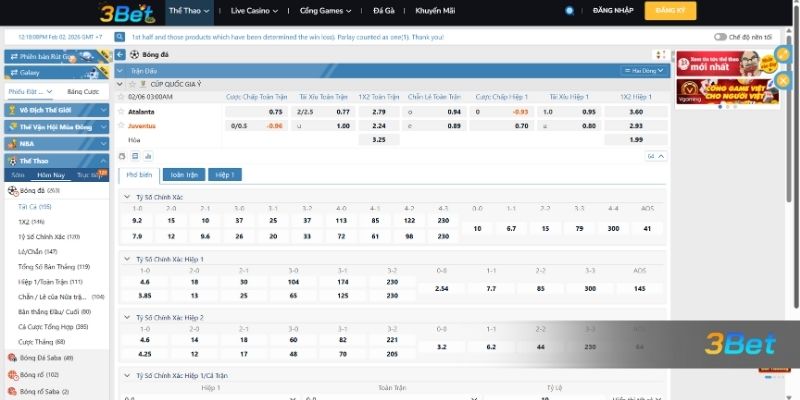
Task: Click the soccer ball icon beside Bóng đá heading
Action: (x=134, y=55)
